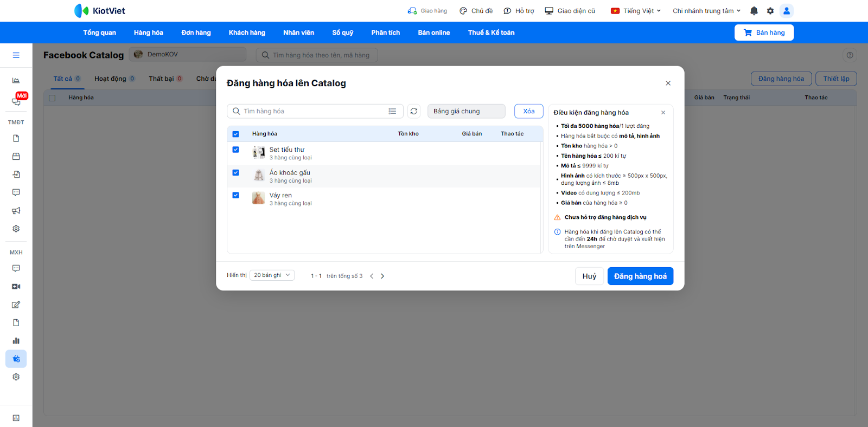Go to the previous page of products
868x427 pixels.
[372, 276]
